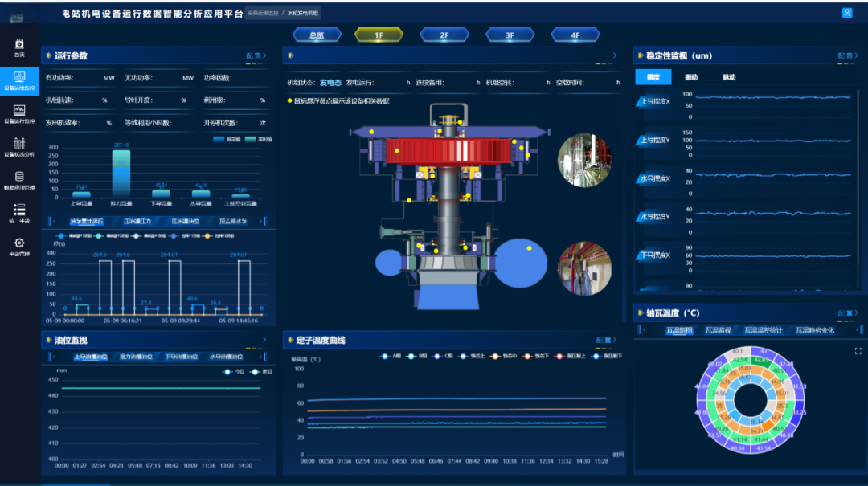Open 配置 for the 稳定性监视 panel

[x=847, y=56]
